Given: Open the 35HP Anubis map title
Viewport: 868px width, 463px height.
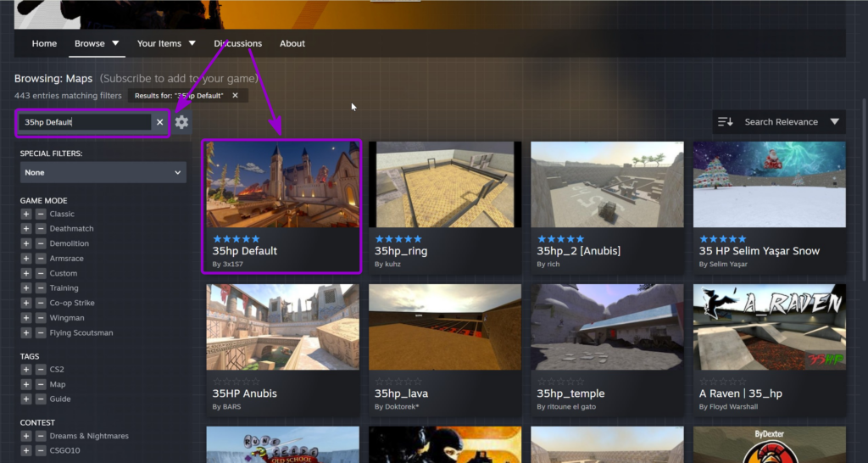Looking at the screenshot, I should click(245, 393).
